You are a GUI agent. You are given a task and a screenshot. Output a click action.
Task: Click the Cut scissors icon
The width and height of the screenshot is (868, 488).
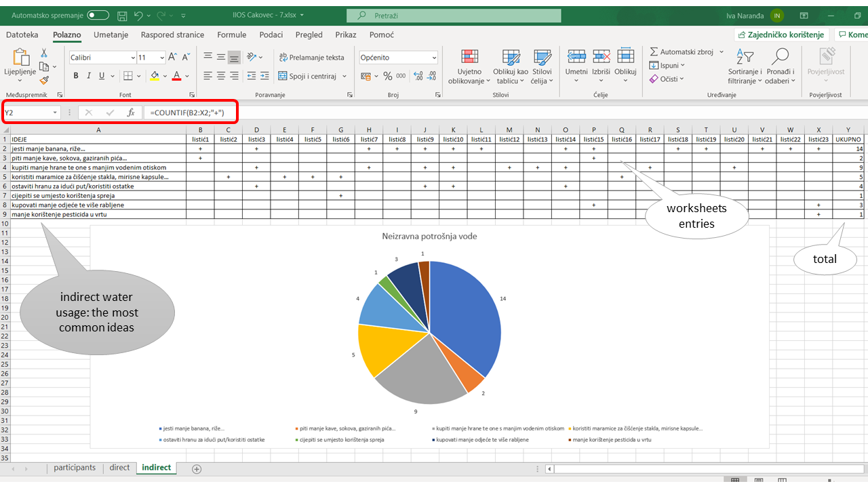[44, 53]
